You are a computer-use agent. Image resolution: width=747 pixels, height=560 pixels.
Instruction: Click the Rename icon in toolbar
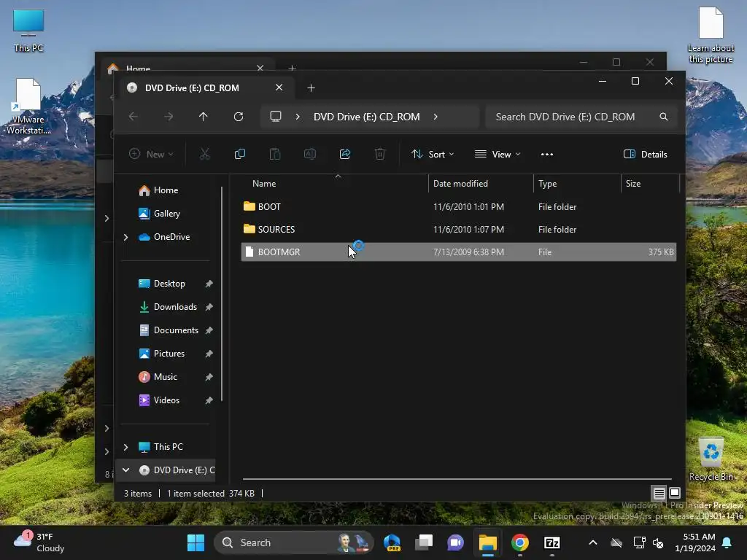[x=310, y=154]
